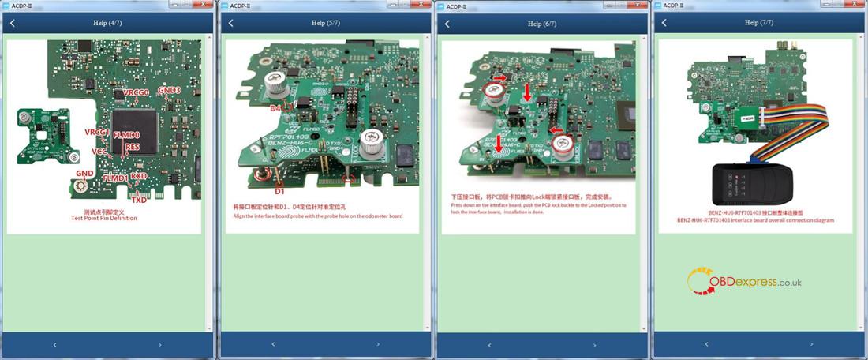Next page arrow in Help (5/7) window
This screenshot has height=360, width=868.
coord(377,344)
